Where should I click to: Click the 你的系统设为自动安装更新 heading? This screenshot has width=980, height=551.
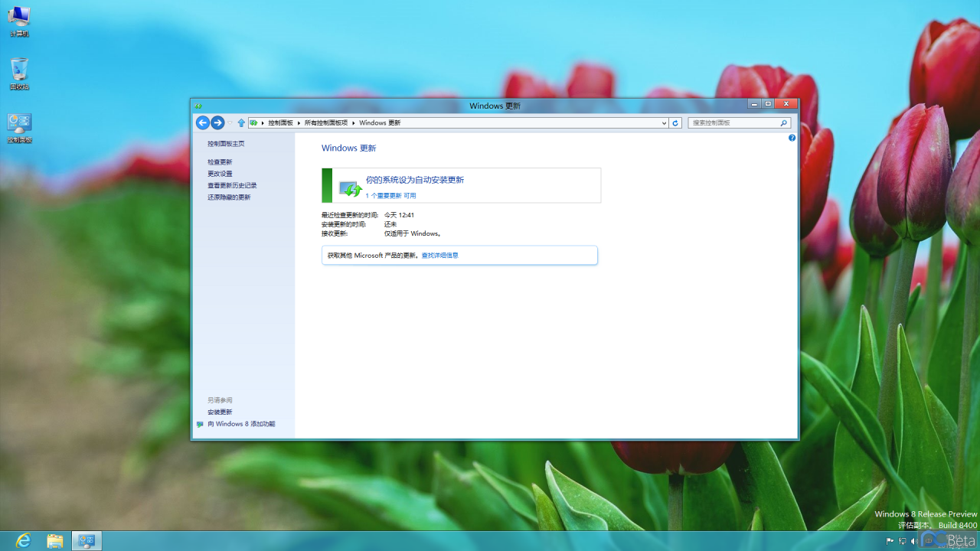tap(415, 180)
